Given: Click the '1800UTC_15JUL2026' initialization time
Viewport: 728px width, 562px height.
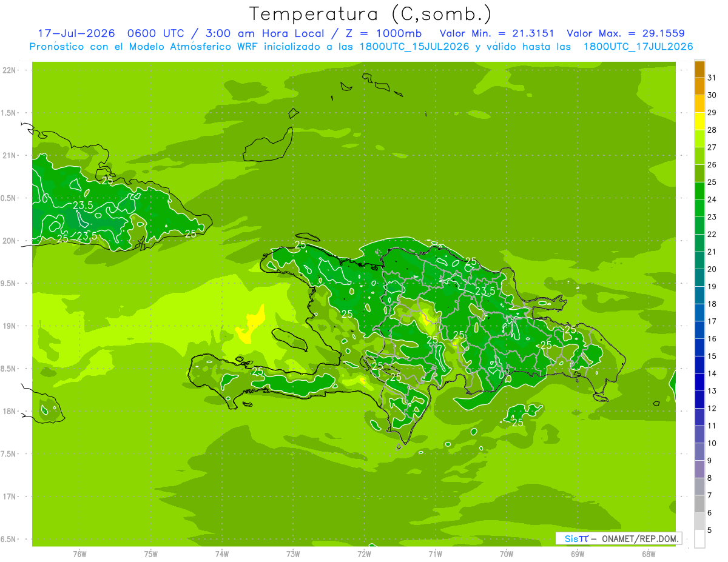Looking at the screenshot, I should 415,47.
